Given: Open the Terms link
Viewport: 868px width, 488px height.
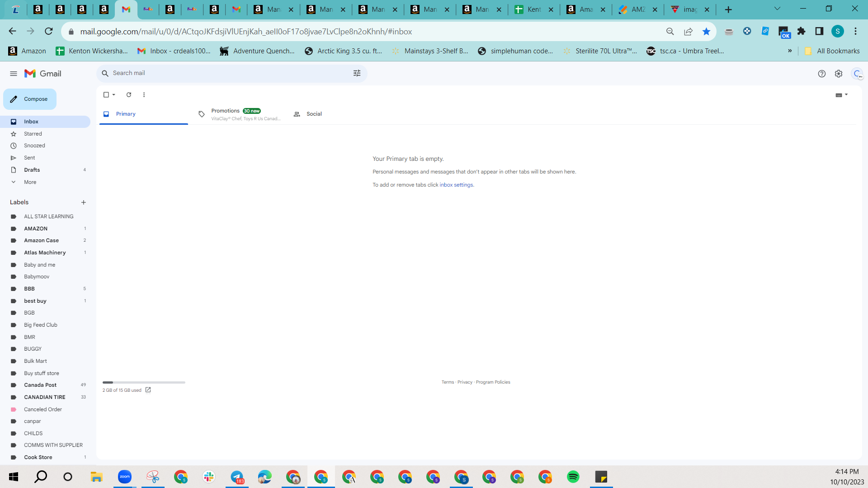Looking at the screenshot, I should (x=448, y=382).
